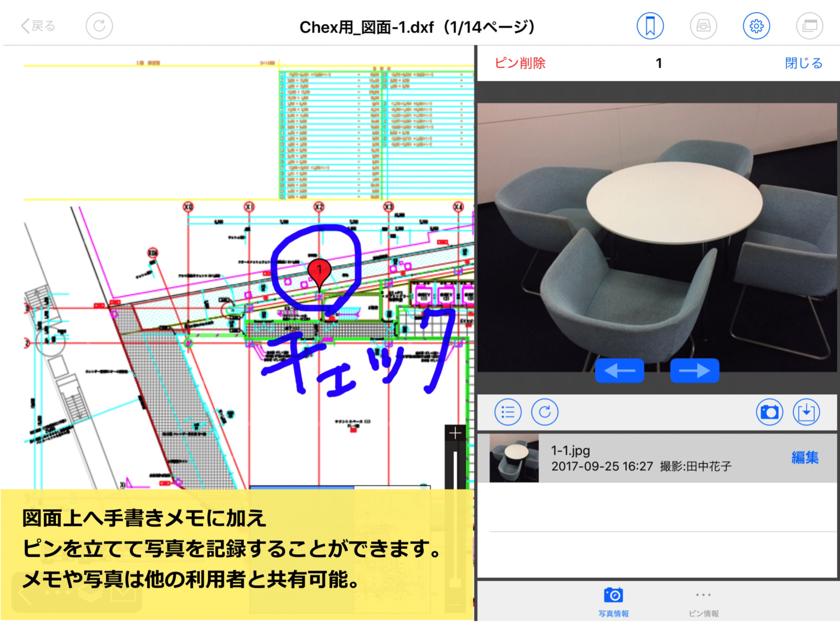Viewport: 840px width, 630px height.
Task: Save the photo with the download icon
Action: point(807,411)
